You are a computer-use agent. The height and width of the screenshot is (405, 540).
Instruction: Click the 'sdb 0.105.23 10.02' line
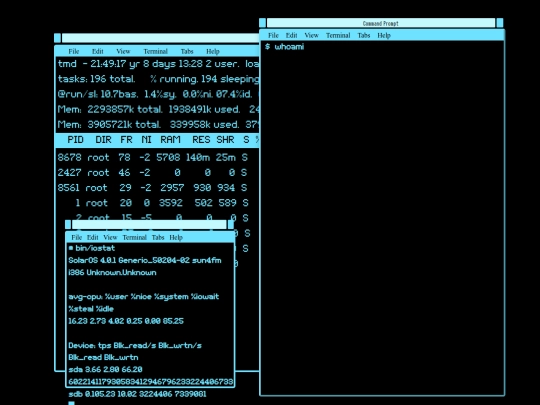pyautogui.click(x=137, y=394)
